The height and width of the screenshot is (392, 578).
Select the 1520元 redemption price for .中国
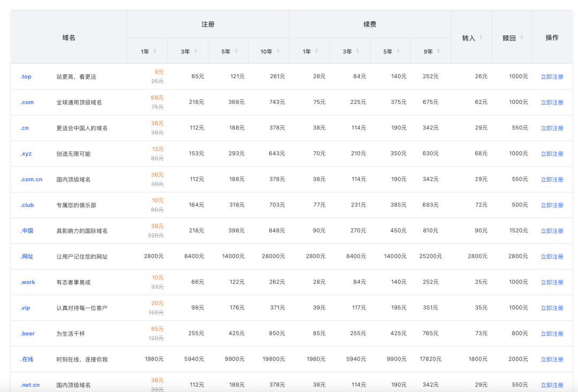tap(518, 230)
